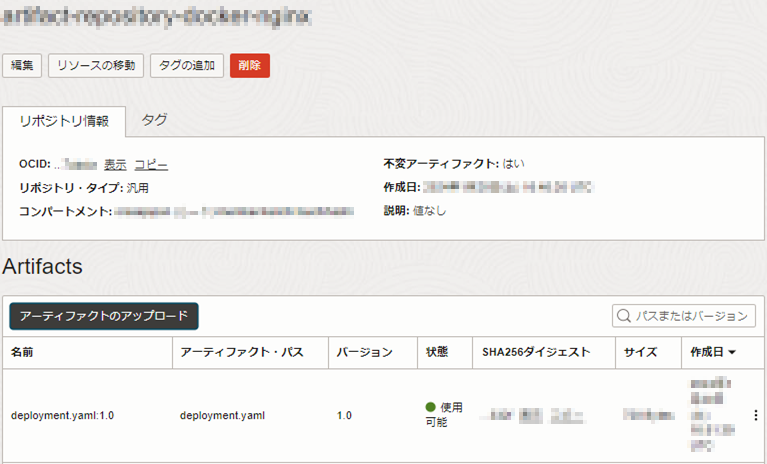Open the deployment.yaml row actions kebab menu

756,415
